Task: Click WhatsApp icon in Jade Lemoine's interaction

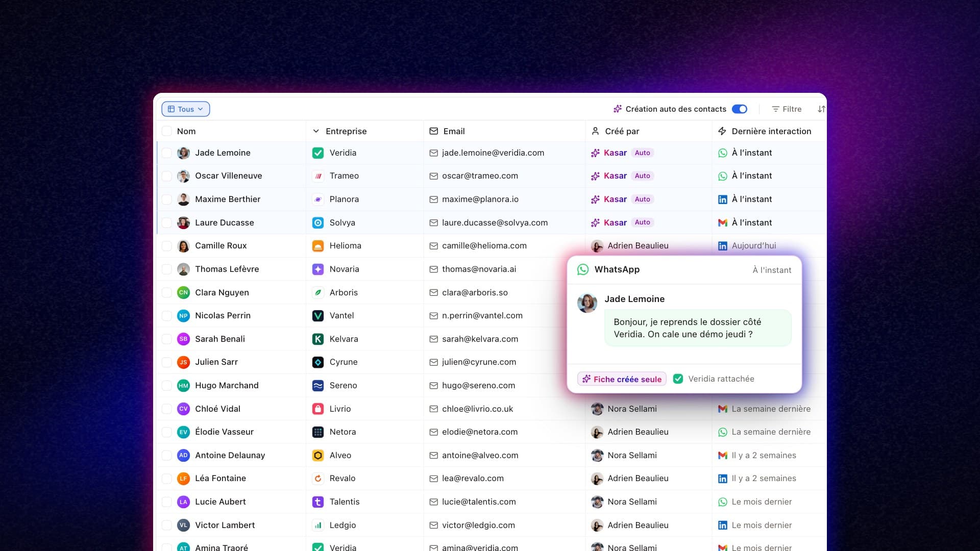Action: click(722, 153)
